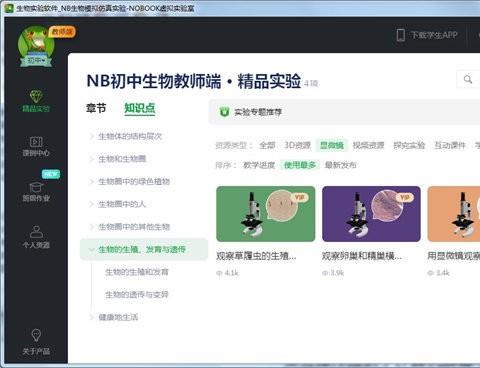
Task: Filter resource type by 探究实验
Action: coord(409,145)
